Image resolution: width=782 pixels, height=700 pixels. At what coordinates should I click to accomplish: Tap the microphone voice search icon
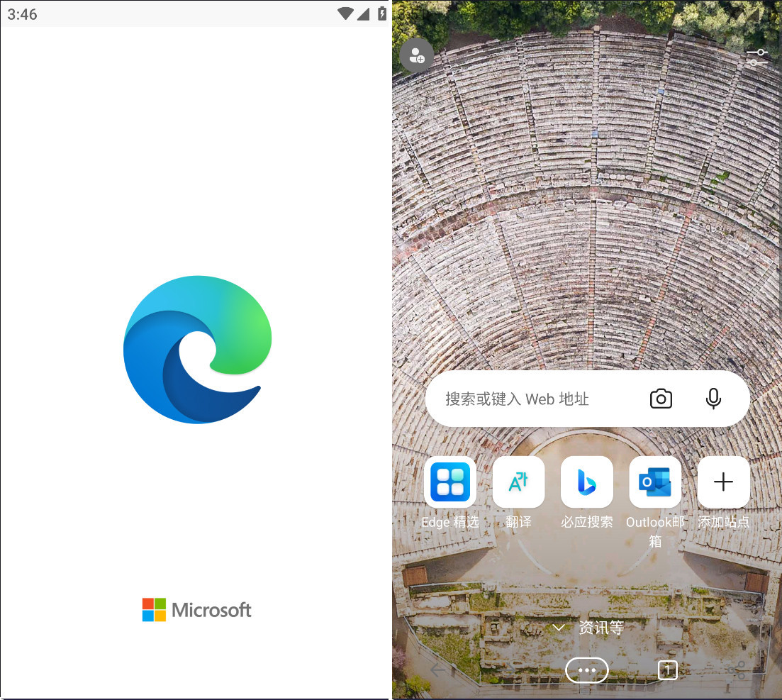click(x=713, y=399)
